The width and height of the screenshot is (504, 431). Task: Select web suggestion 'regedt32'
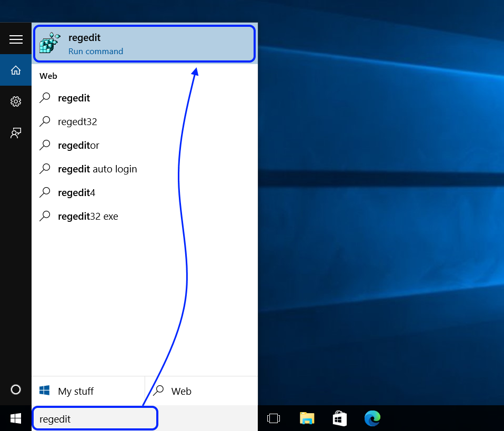pos(145,122)
